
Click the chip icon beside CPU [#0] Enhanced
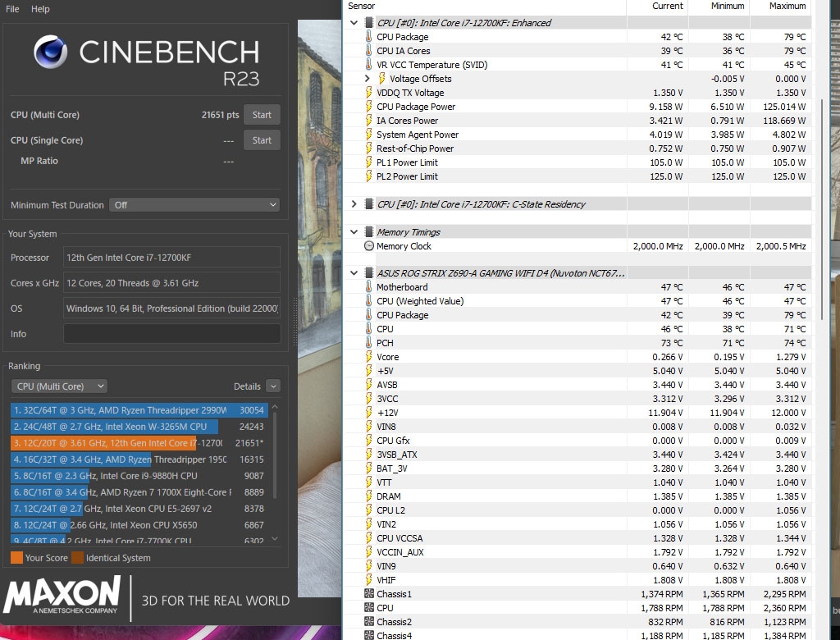[368, 23]
